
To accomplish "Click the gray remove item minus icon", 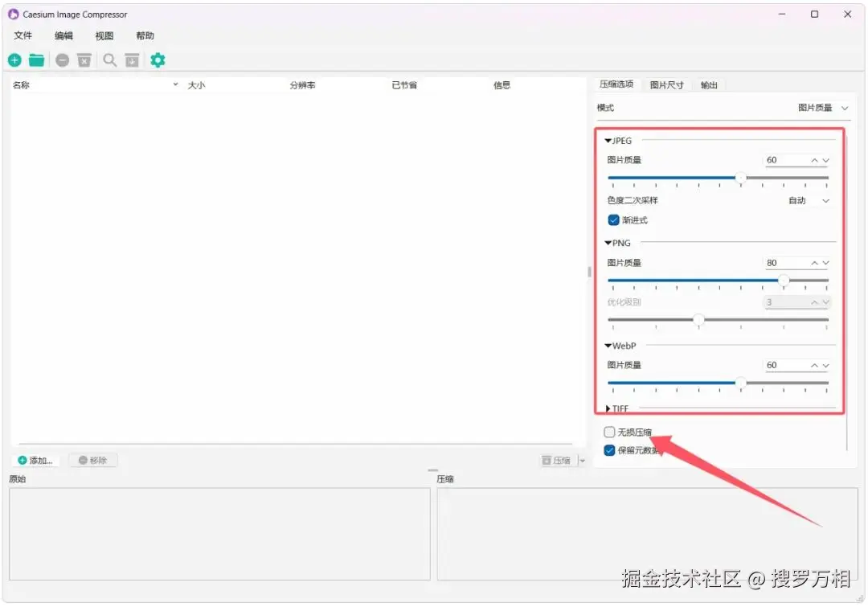I will coord(63,59).
